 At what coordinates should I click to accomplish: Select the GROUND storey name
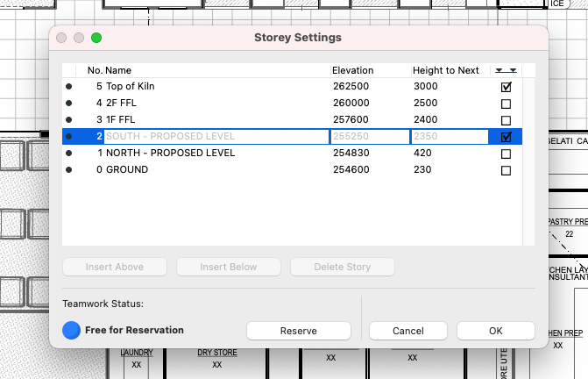point(127,169)
